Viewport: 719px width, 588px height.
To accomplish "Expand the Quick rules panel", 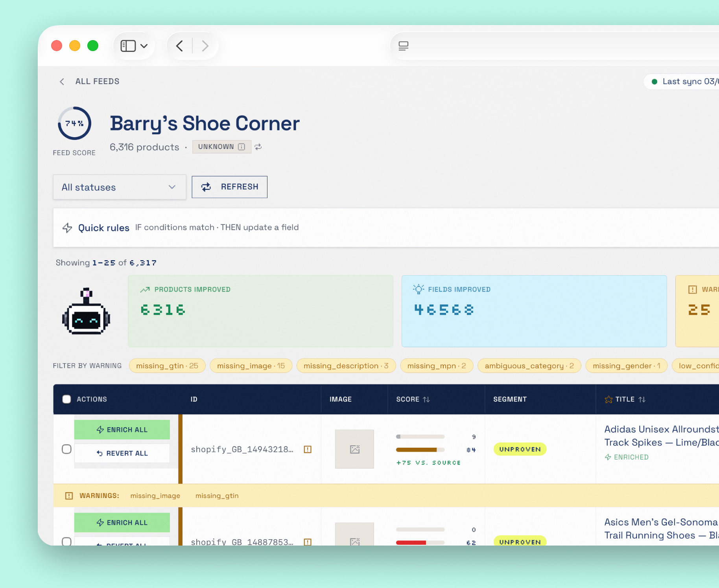I will (x=386, y=228).
